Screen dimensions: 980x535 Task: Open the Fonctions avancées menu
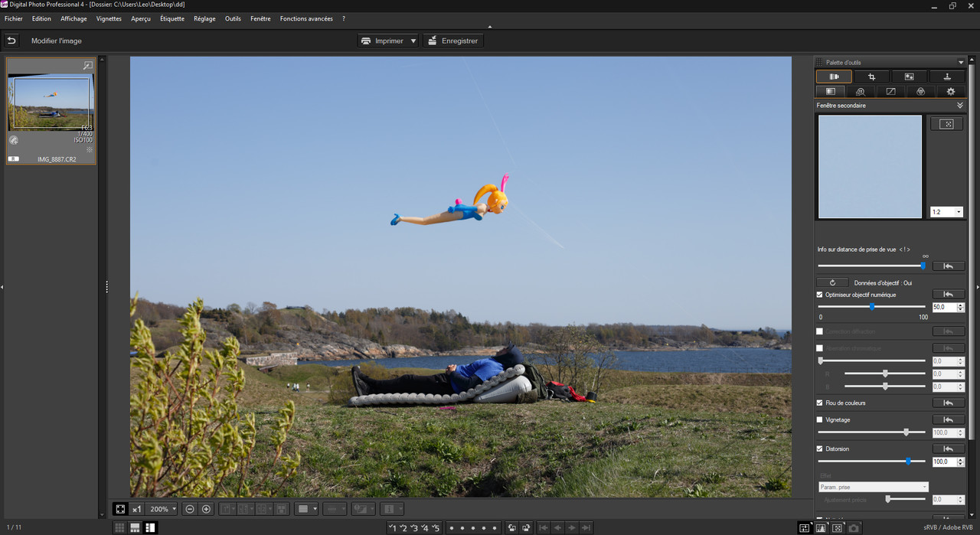coord(306,18)
